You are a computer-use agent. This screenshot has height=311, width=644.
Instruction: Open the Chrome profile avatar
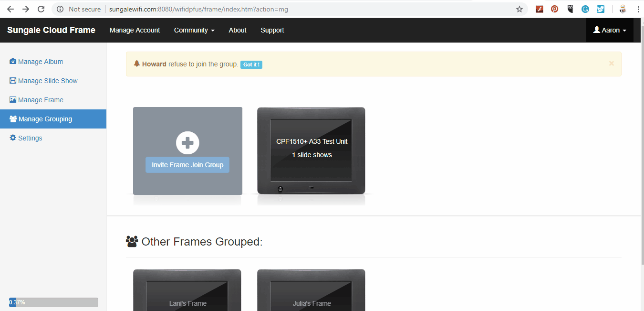click(623, 9)
